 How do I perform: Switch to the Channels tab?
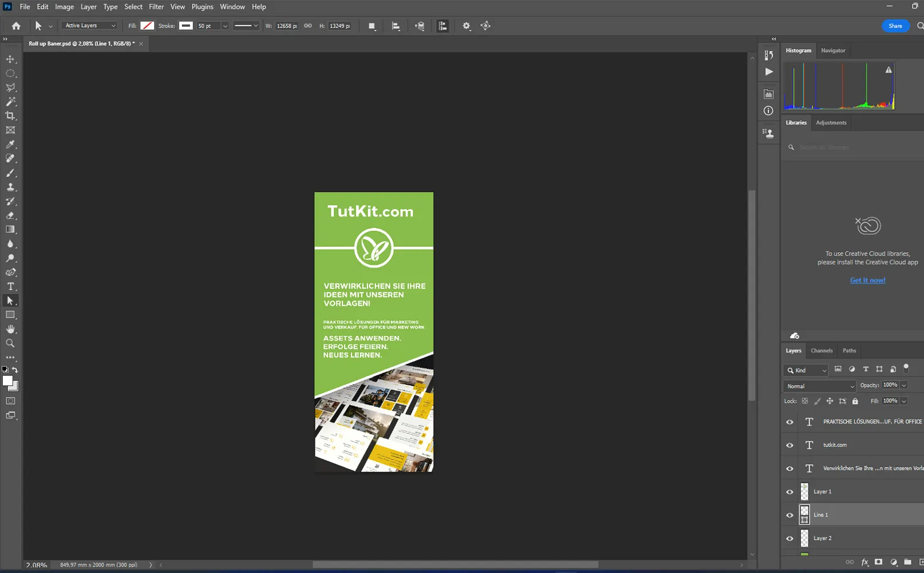pyautogui.click(x=821, y=351)
